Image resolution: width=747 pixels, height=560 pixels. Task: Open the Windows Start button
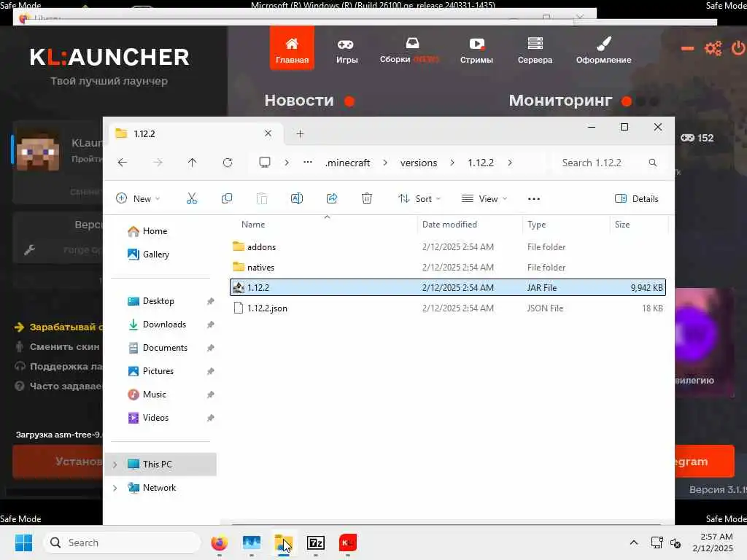(23, 542)
